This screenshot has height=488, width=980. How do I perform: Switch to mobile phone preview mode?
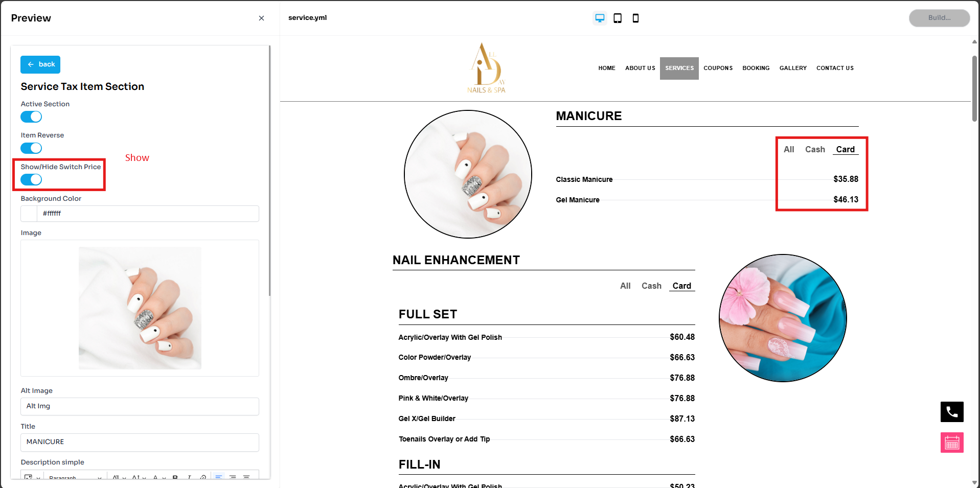[635, 18]
